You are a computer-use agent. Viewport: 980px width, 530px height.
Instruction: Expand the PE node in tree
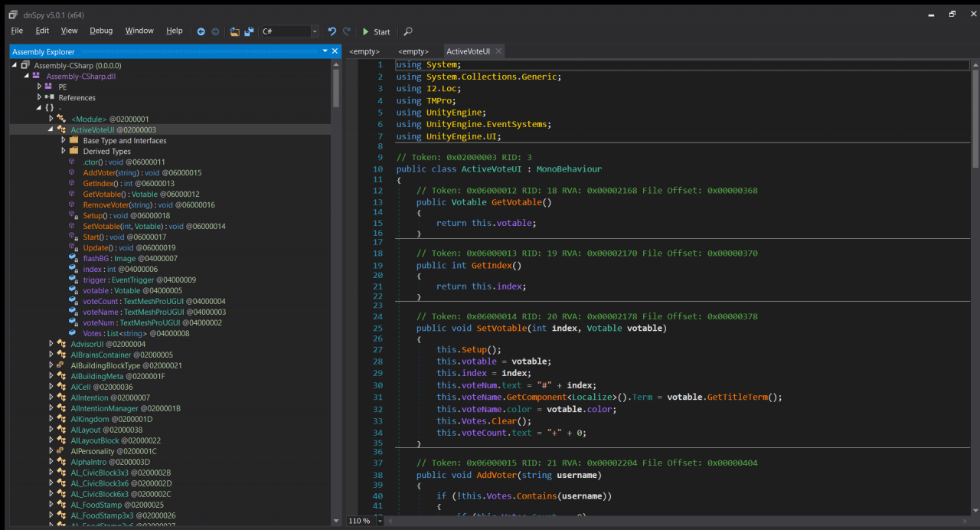39,87
